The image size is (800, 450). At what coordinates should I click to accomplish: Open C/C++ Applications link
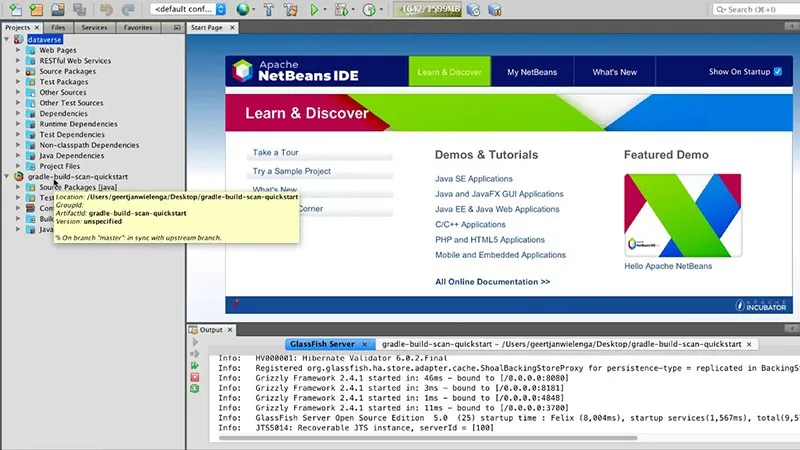(470, 224)
